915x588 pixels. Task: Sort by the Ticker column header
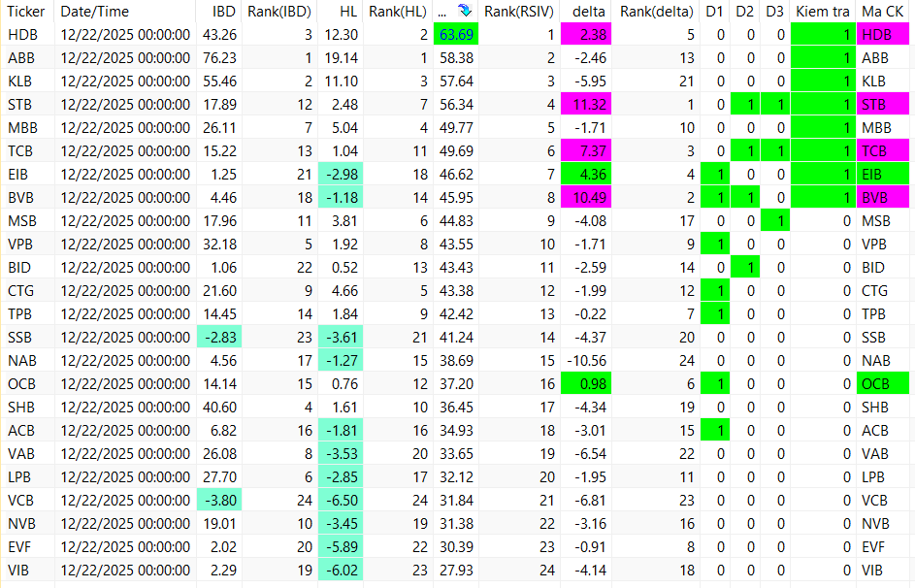[26, 11]
